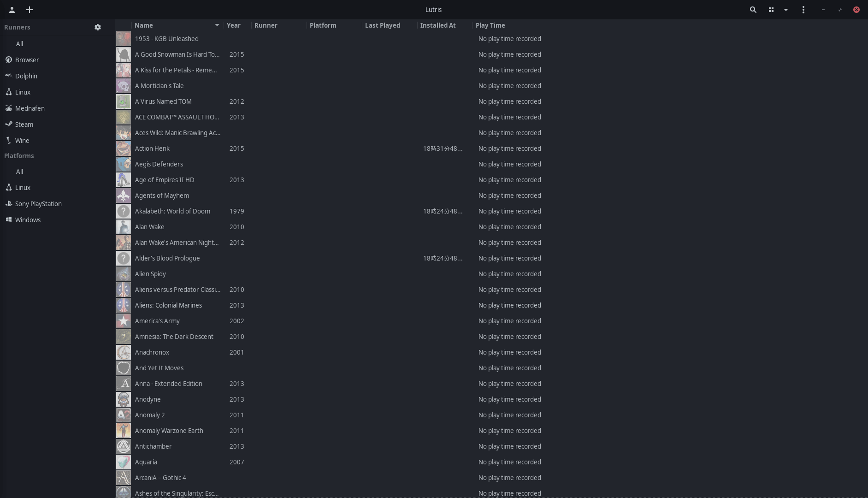This screenshot has height=498, width=868.
Task: Sort by Play Time column
Action: point(490,25)
